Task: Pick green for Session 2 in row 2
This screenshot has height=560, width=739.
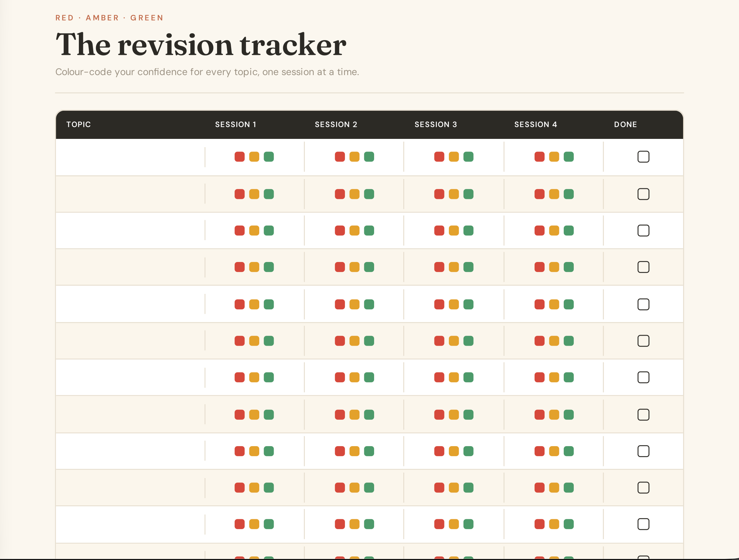Action: tap(369, 194)
